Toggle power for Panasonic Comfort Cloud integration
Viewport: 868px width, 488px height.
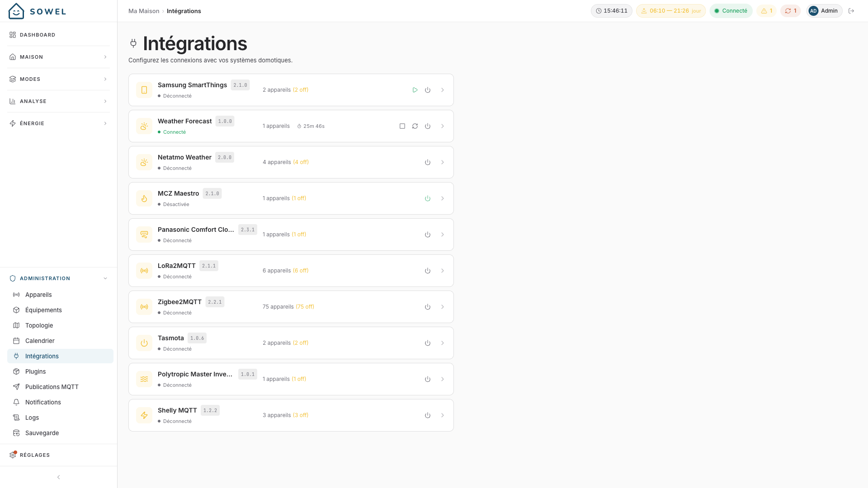pyautogui.click(x=428, y=235)
